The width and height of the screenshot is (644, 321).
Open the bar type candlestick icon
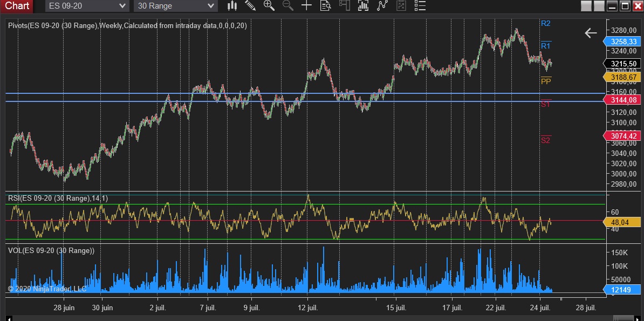click(232, 6)
